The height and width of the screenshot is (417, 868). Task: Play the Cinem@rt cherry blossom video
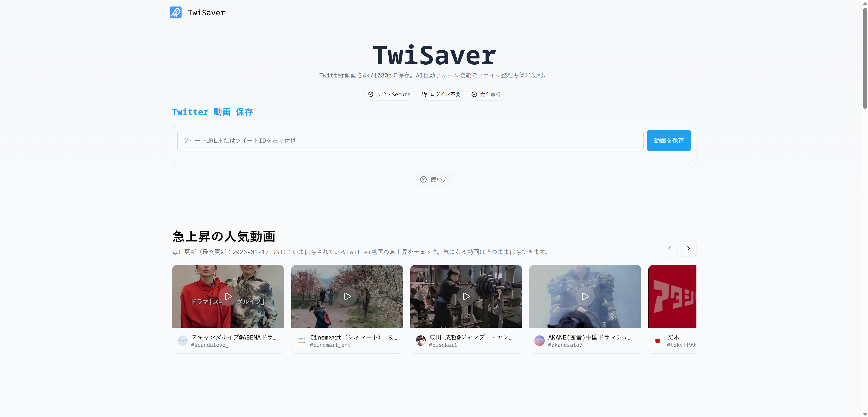(347, 296)
